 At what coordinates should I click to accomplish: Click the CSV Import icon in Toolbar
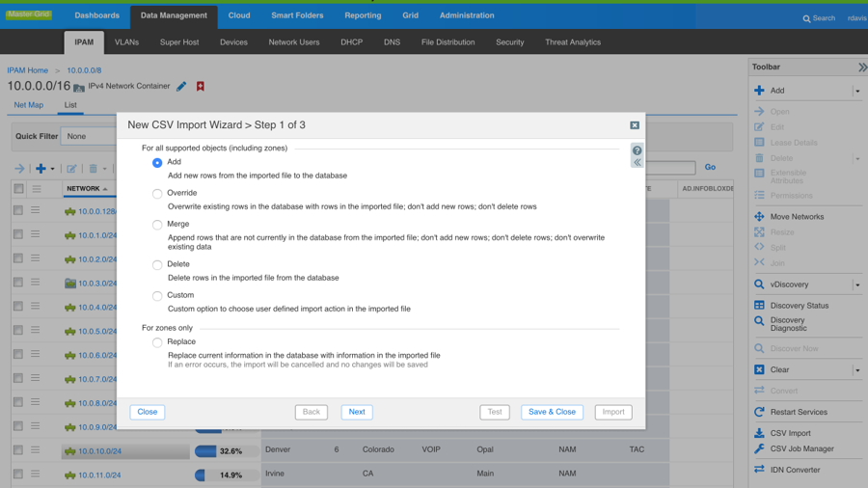759,433
